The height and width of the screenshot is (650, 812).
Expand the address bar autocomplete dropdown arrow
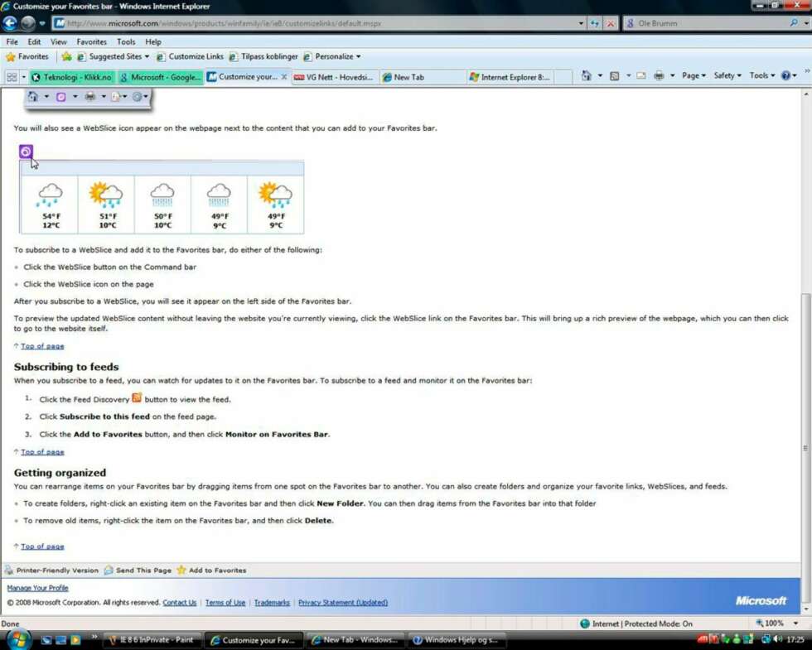pyautogui.click(x=581, y=23)
